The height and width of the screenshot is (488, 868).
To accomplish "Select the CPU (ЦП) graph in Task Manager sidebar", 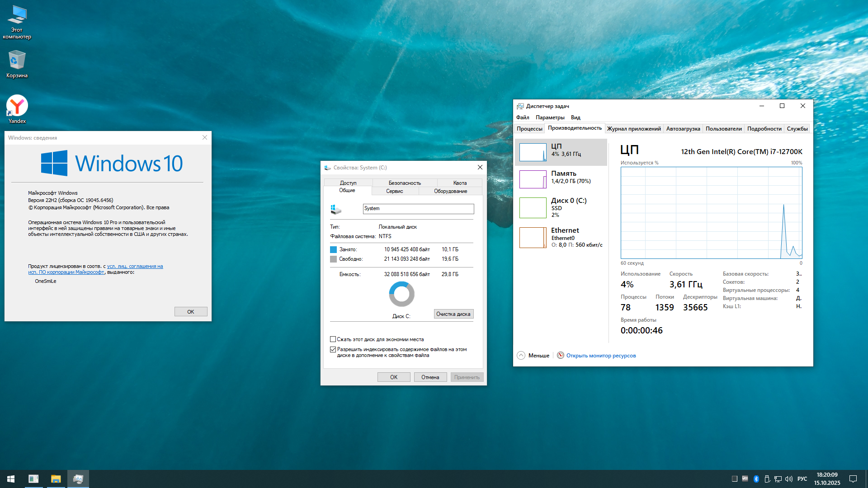I will click(561, 152).
